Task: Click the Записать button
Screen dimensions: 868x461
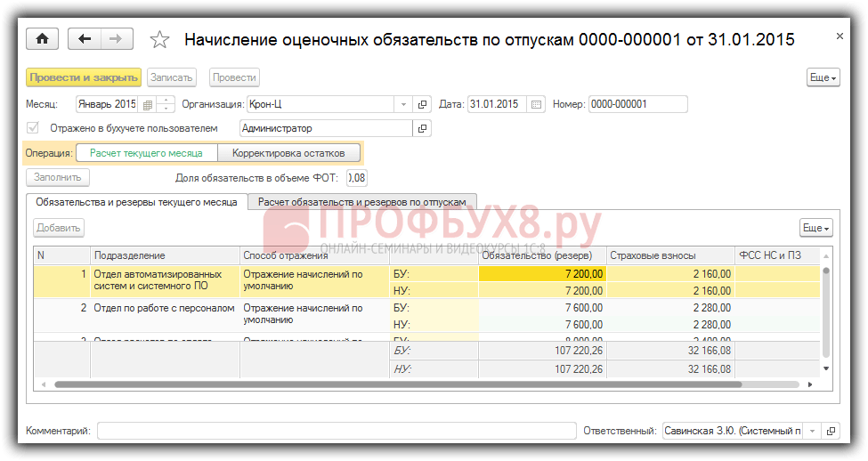Action: coord(172,77)
